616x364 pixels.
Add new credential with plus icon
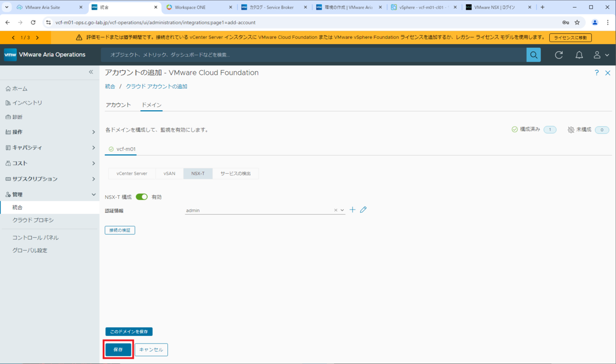[352, 210]
